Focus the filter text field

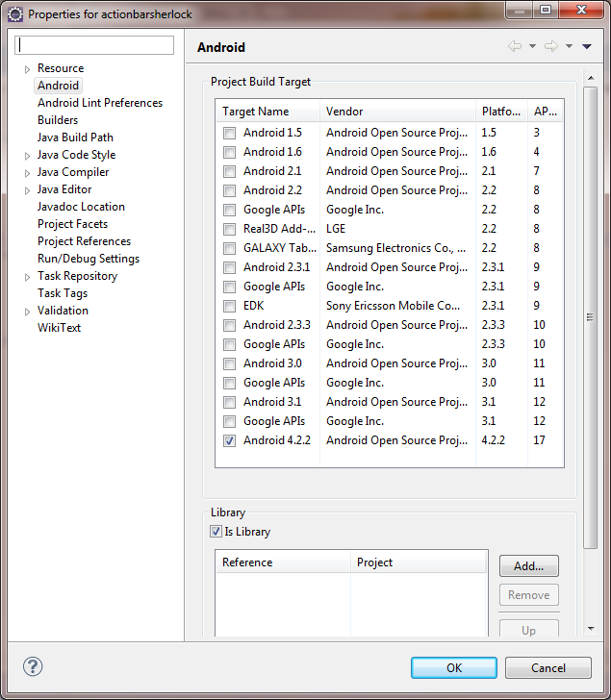pyautogui.click(x=94, y=45)
